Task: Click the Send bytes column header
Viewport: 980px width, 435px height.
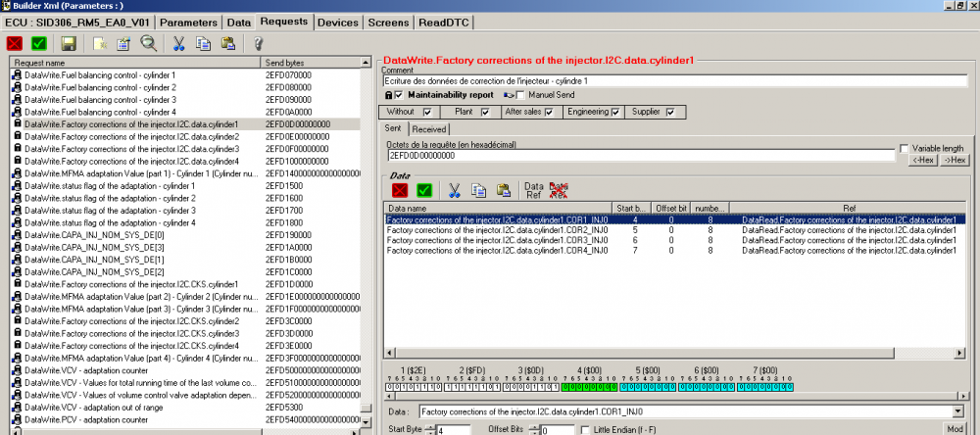Action: point(311,63)
